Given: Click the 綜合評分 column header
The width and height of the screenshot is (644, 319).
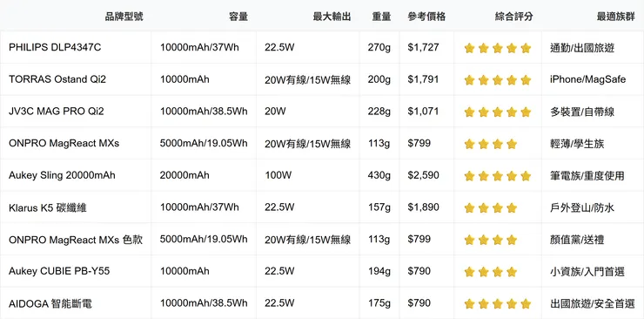Looking at the screenshot, I should point(513,17).
